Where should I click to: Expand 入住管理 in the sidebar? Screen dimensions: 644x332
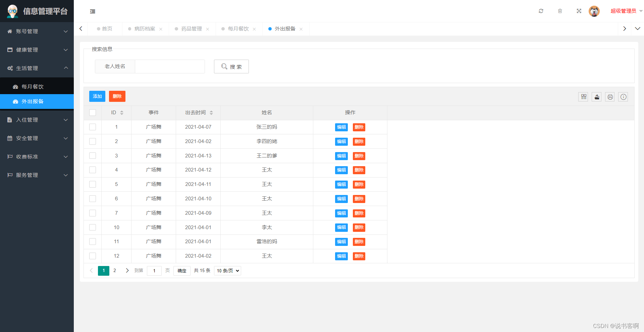(37, 120)
